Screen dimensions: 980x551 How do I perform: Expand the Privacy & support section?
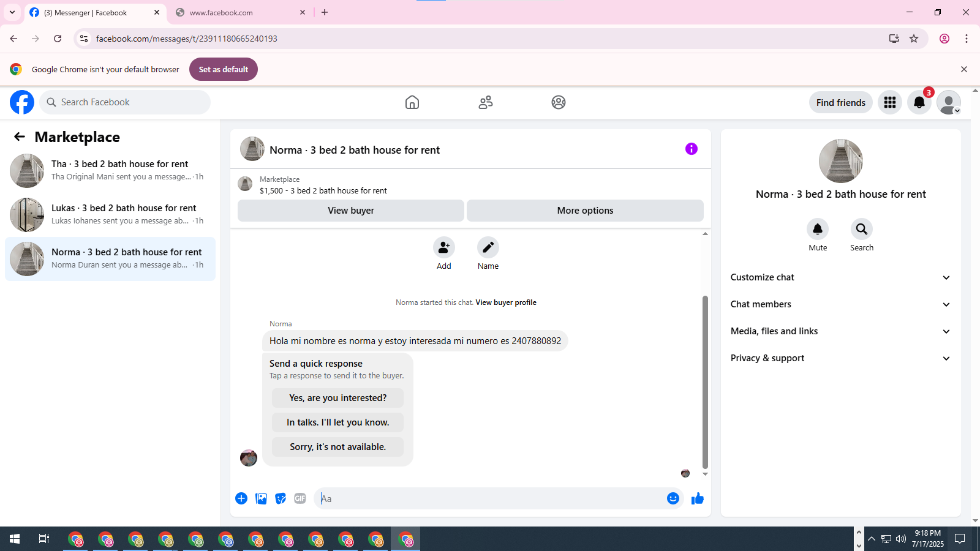click(x=840, y=358)
